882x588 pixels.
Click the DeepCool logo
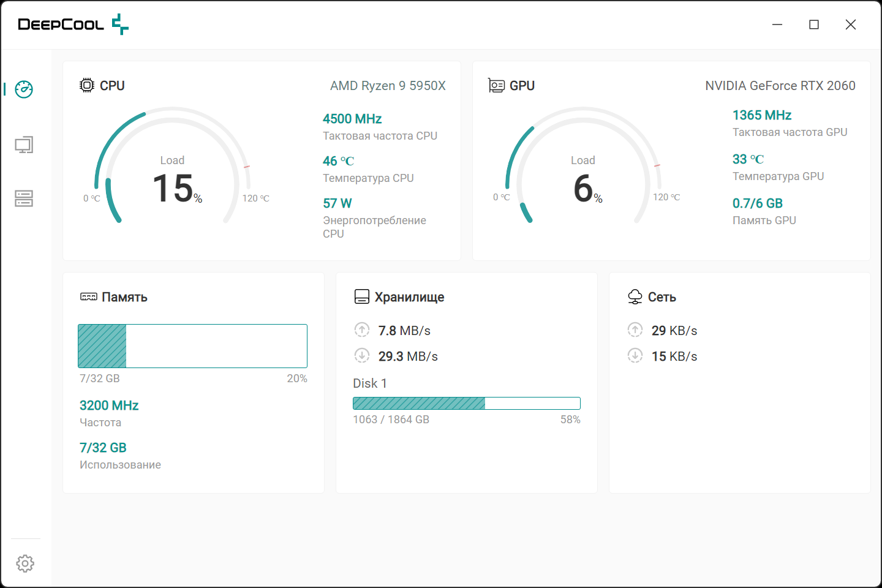click(73, 24)
